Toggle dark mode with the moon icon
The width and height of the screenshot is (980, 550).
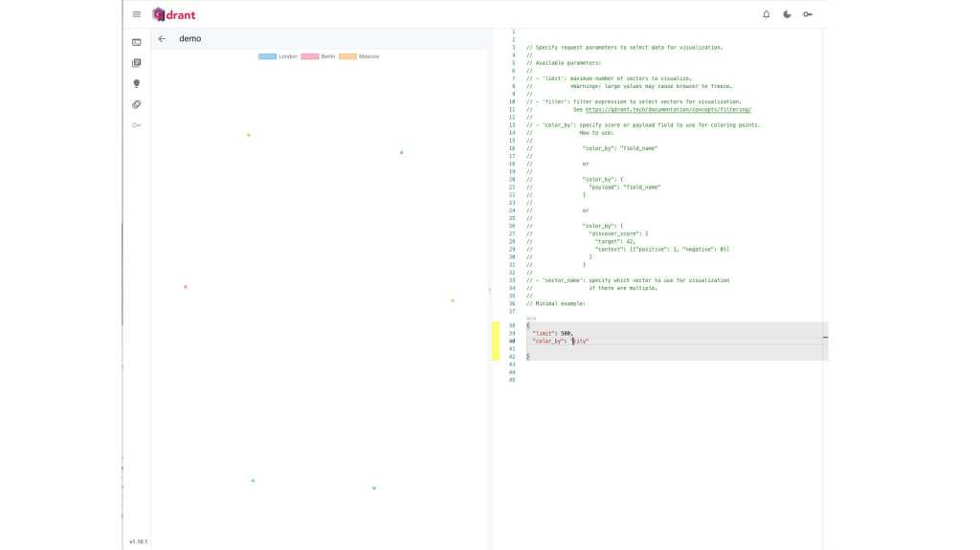pos(787,14)
